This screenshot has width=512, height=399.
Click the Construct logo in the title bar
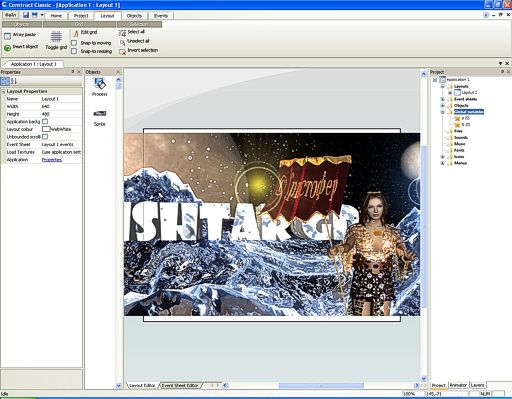pos(4,5)
